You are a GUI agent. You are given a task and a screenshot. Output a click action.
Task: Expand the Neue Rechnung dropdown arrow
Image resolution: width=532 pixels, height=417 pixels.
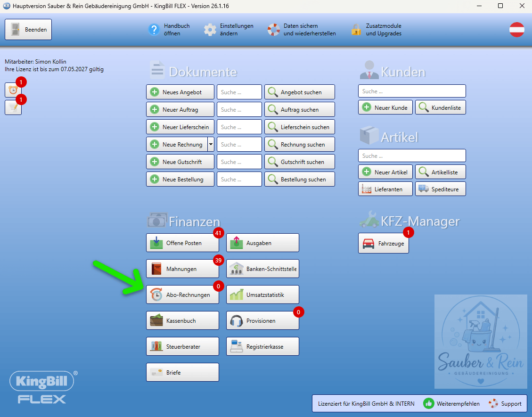click(x=211, y=144)
